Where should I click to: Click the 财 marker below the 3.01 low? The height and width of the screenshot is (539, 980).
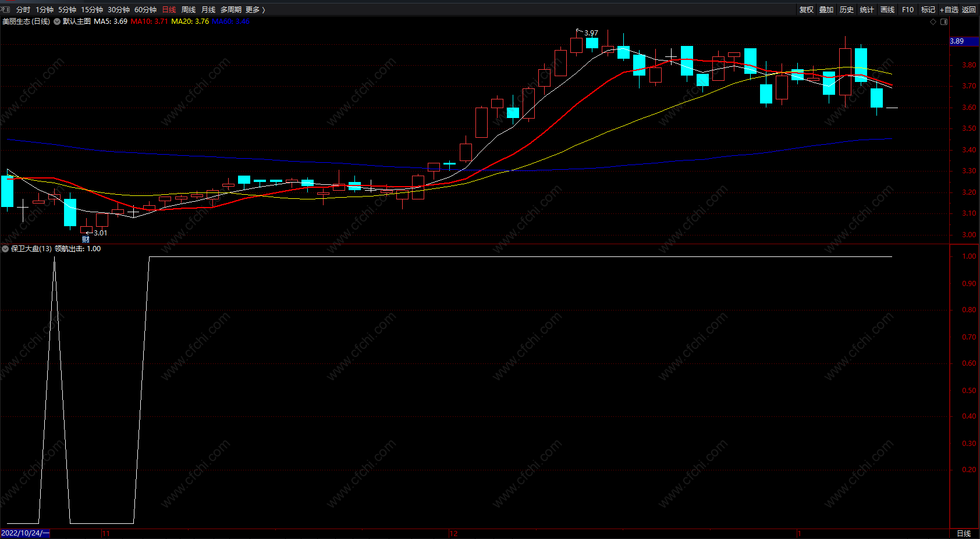[x=86, y=240]
